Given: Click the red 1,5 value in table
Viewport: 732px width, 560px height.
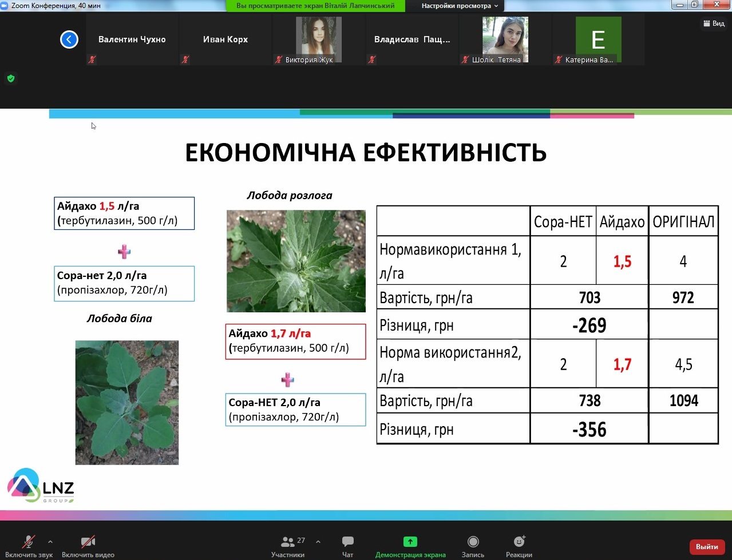Looking at the screenshot, I should pos(622,261).
